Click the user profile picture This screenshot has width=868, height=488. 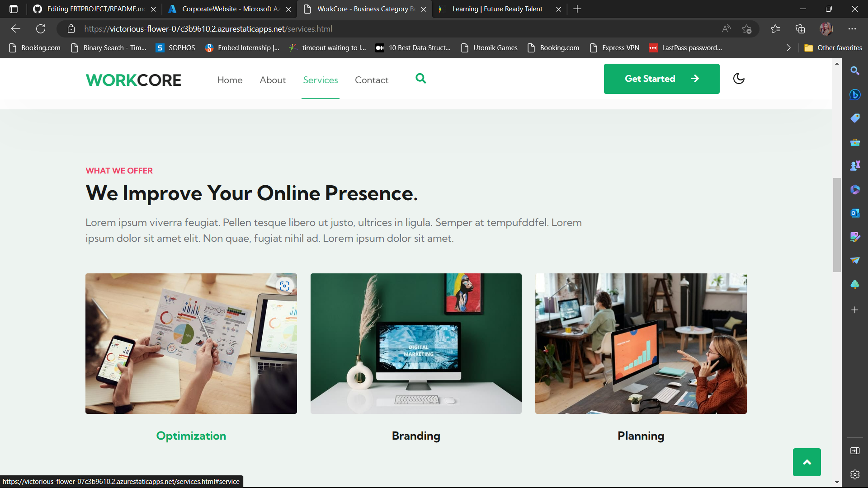pyautogui.click(x=827, y=28)
